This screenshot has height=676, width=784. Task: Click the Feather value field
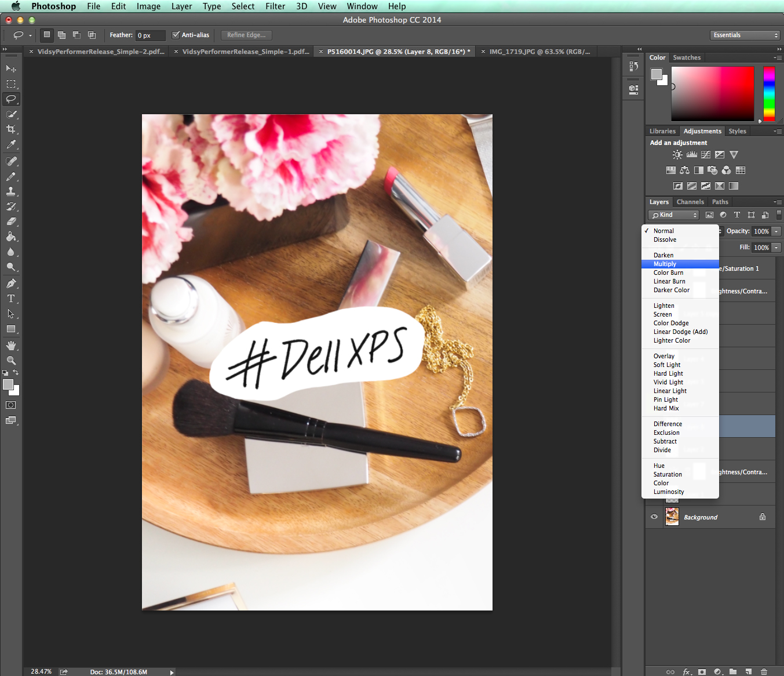[150, 35]
